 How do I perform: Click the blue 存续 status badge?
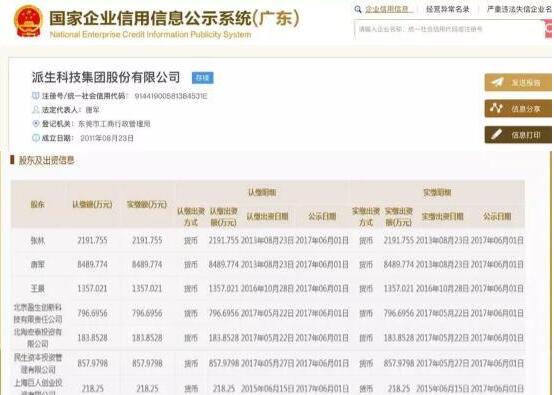click(x=202, y=78)
